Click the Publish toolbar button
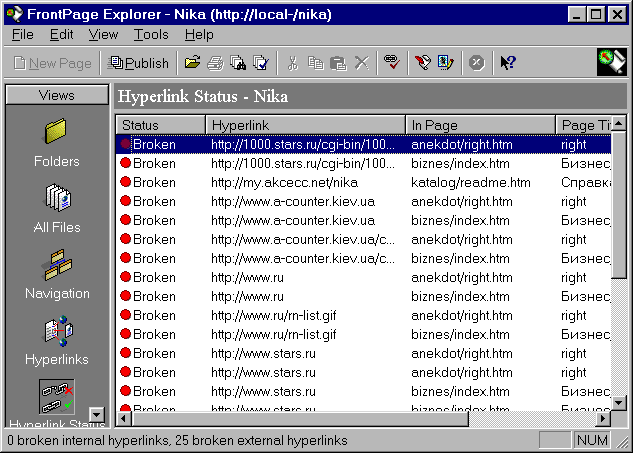This screenshot has height=453, width=633. pos(138,63)
